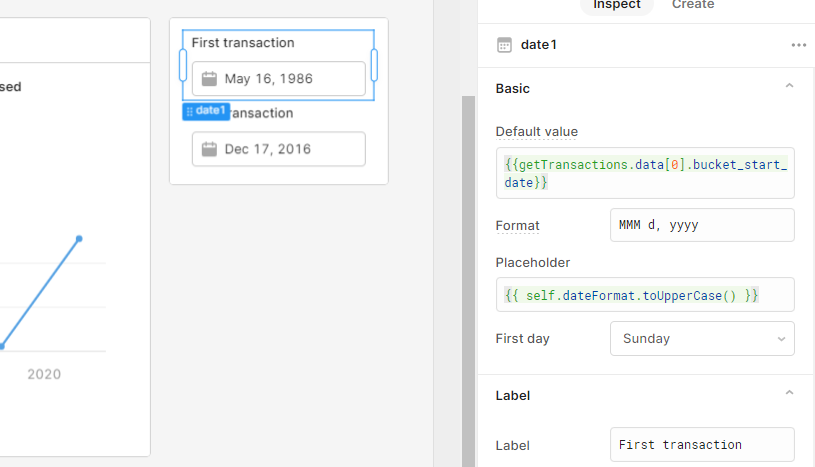The image size is (815, 467).
Task: Click the Dec 17, 2016 date input
Action: pyautogui.click(x=279, y=149)
